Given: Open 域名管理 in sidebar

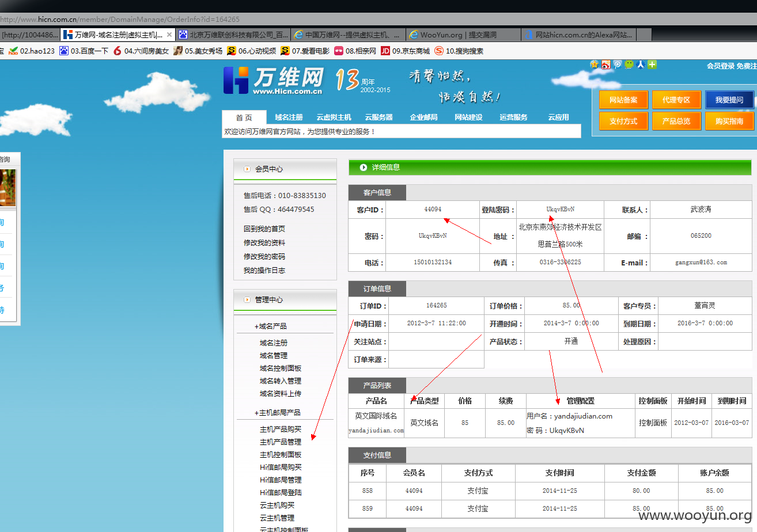Looking at the screenshot, I should click(x=274, y=356).
